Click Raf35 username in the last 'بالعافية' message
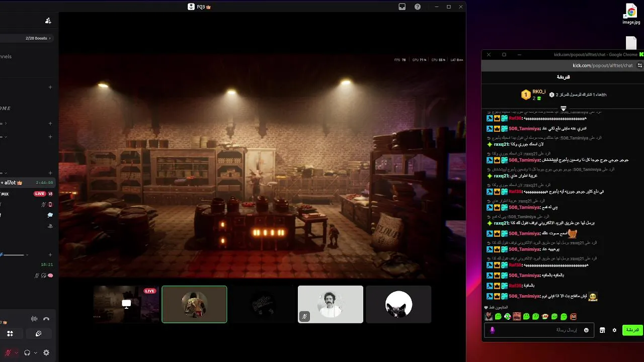644x362 pixels. tap(515, 286)
